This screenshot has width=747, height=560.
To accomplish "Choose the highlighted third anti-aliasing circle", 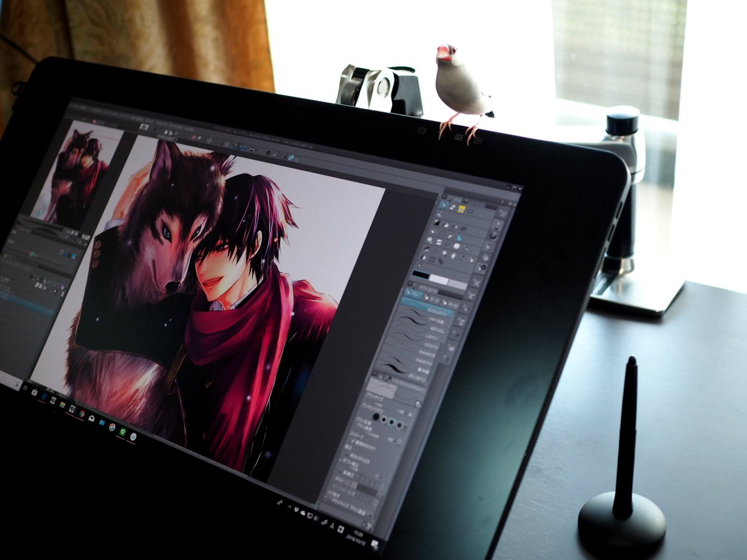I will (x=392, y=422).
